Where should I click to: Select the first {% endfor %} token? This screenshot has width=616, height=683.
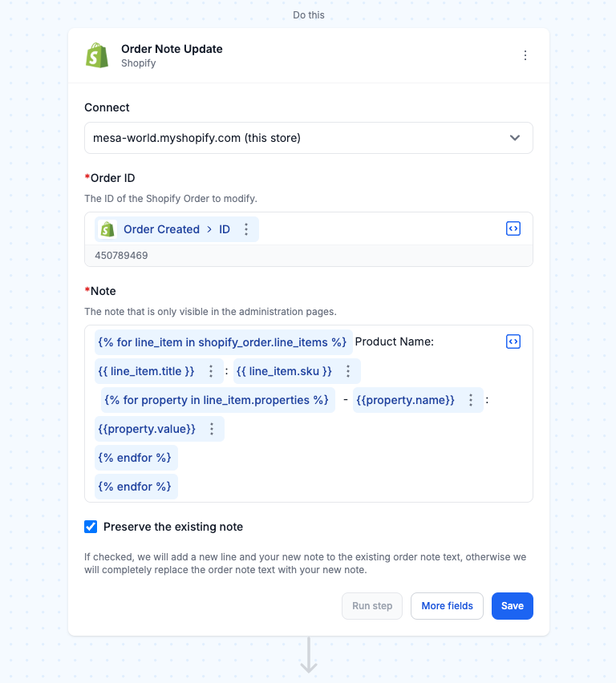(x=135, y=458)
